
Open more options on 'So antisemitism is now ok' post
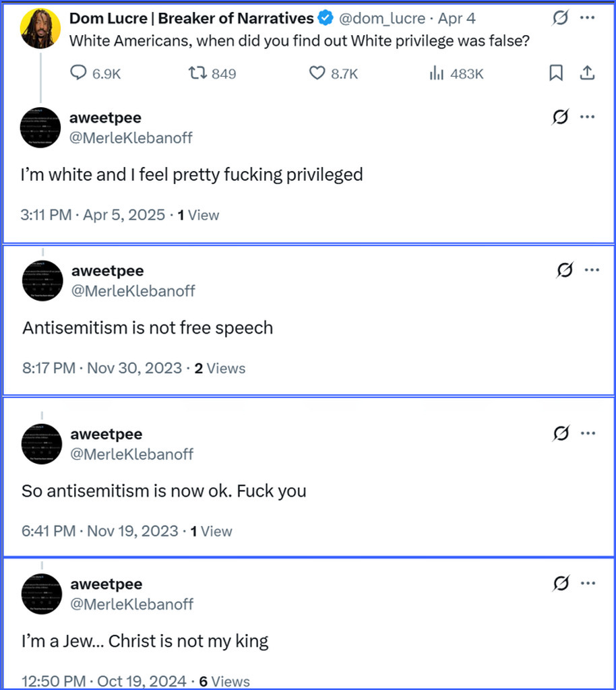pos(592,433)
